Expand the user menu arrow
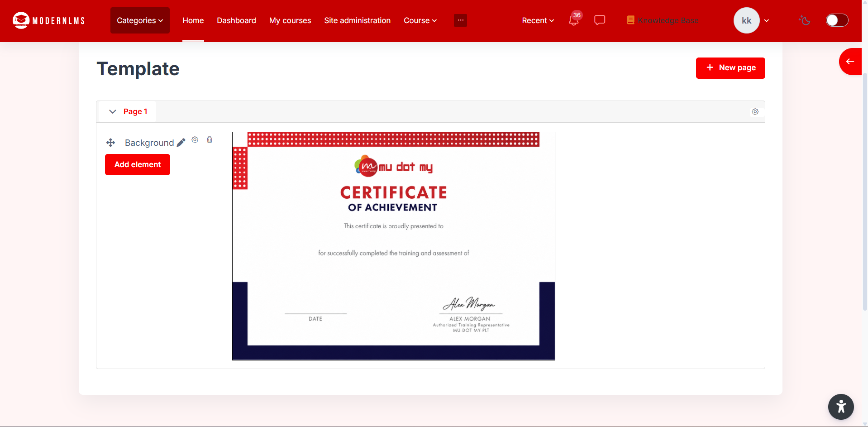 [767, 20]
